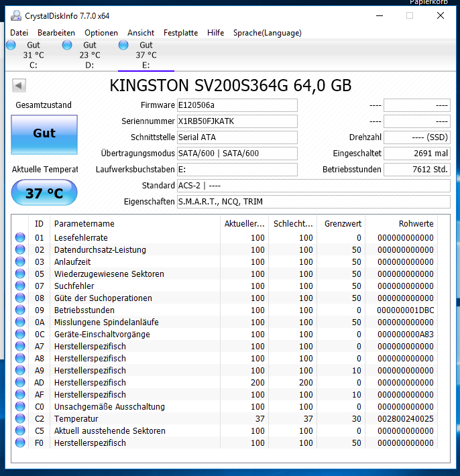The image size is (460, 476).
Task: Click the Drehzahl value (SSD)
Action: (417, 137)
